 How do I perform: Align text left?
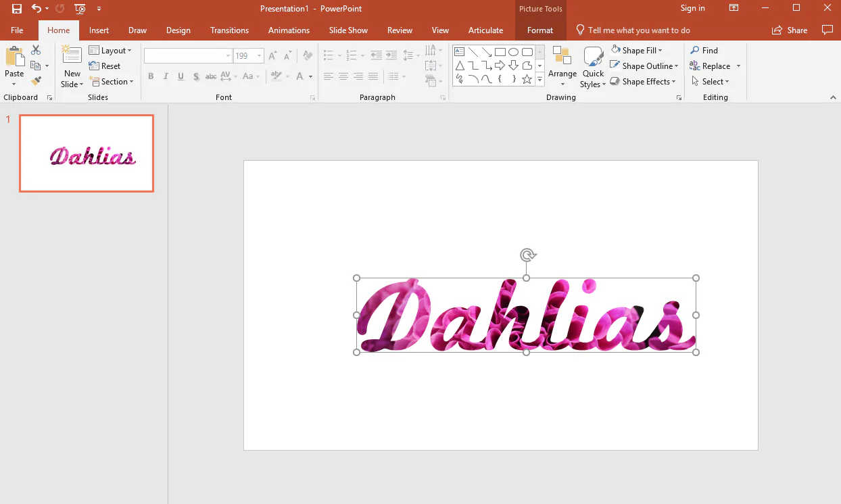(x=329, y=76)
